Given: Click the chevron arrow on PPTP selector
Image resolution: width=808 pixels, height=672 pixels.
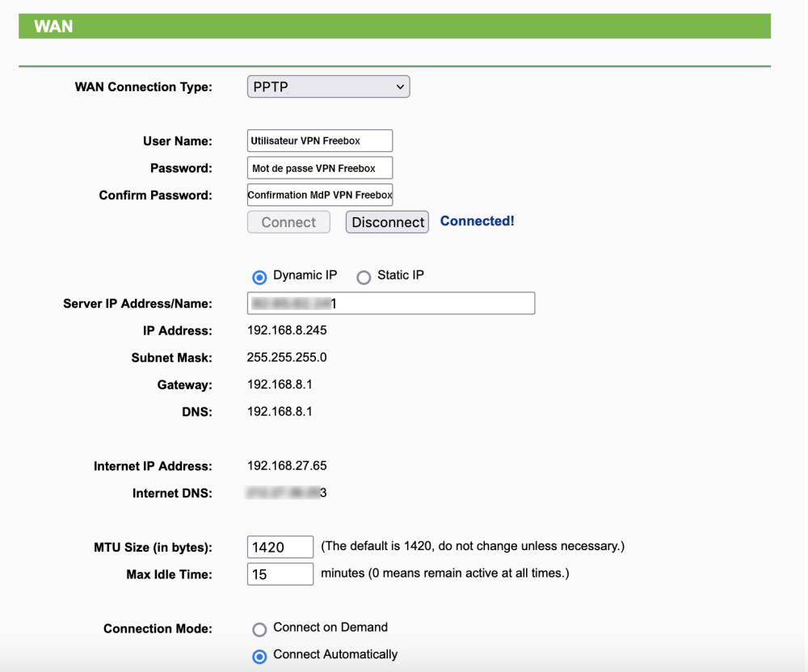Looking at the screenshot, I should pyautogui.click(x=399, y=86).
